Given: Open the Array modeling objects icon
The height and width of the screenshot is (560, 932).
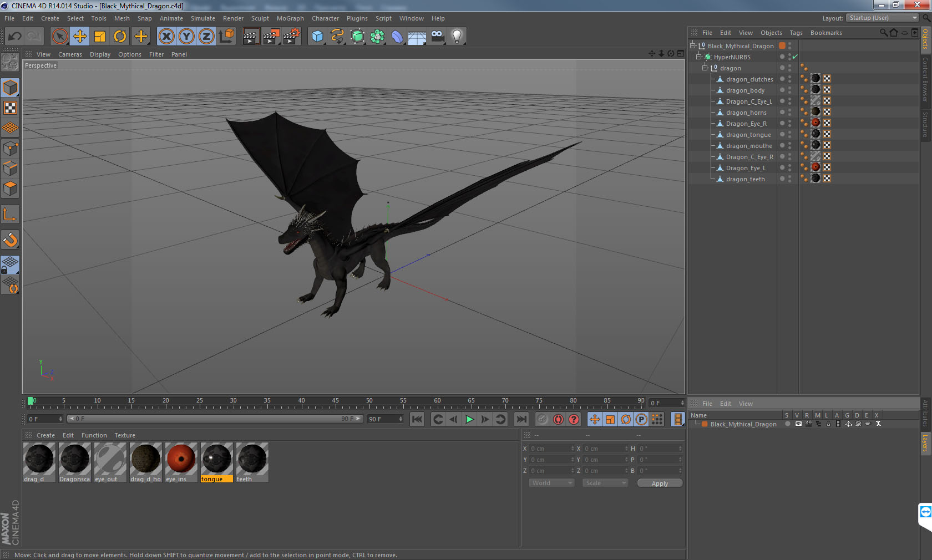Looking at the screenshot, I should tap(377, 37).
